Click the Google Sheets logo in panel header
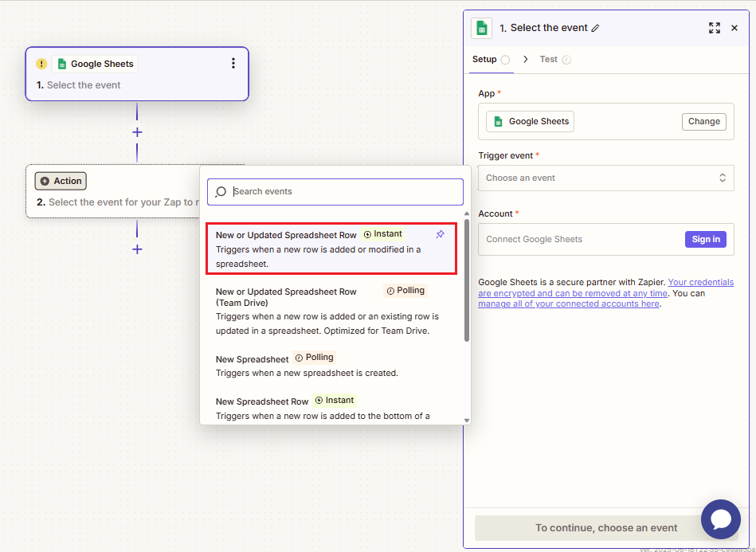Image resolution: width=756 pixels, height=552 pixels. [481, 28]
